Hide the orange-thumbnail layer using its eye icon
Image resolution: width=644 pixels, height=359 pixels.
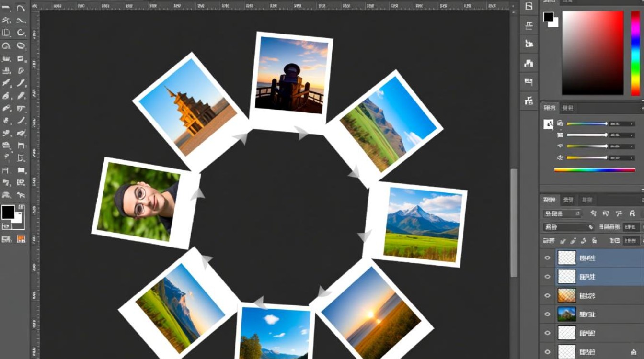pos(548,295)
